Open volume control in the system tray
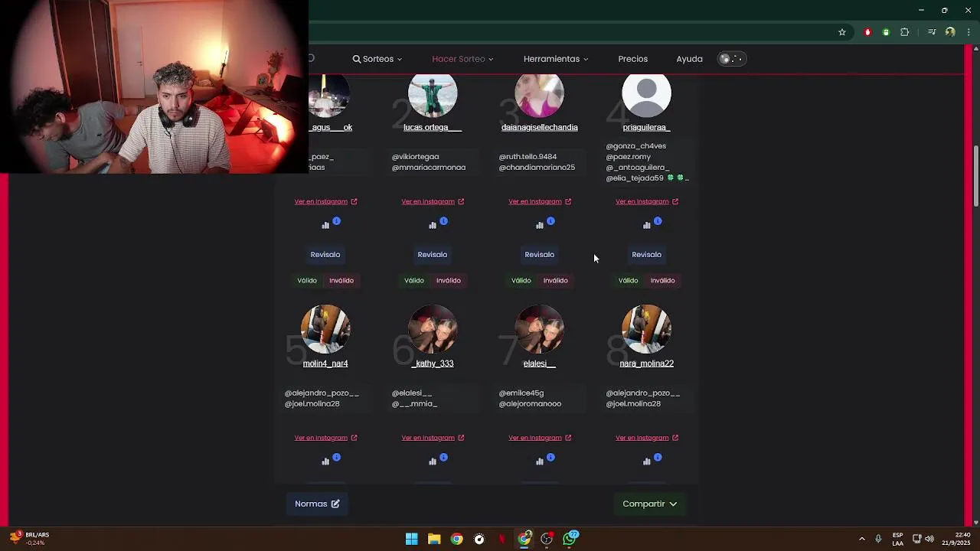The image size is (980, 551). pyautogui.click(x=929, y=539)
